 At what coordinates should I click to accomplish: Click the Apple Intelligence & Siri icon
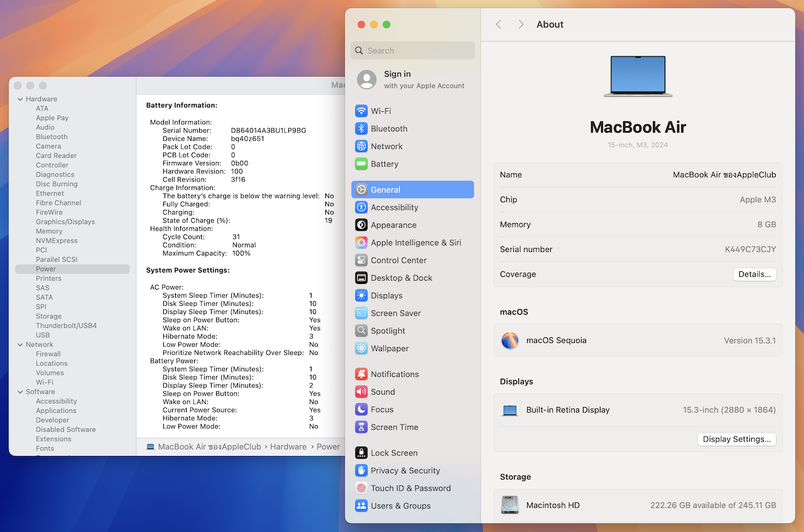(x=361, y=242)
